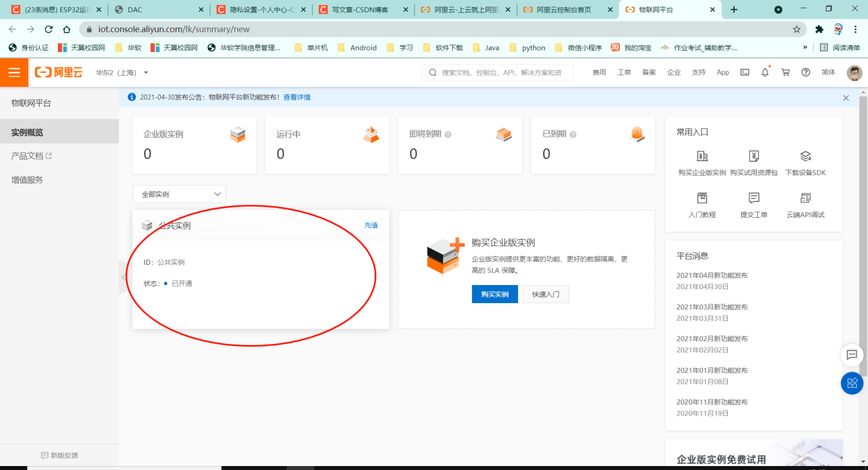Viewport: 868px width, 470px height.
Task: Click the 企业版实例 count card
Action: (x=194, y=145)
